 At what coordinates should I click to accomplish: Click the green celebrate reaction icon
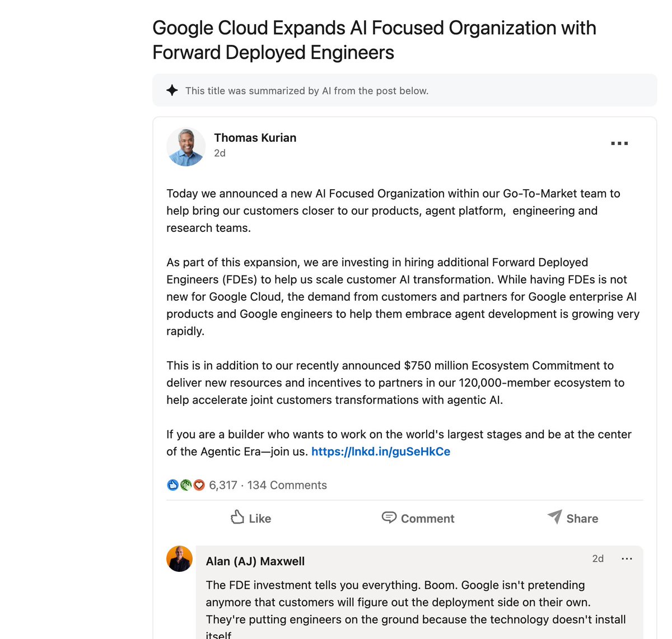186,485
